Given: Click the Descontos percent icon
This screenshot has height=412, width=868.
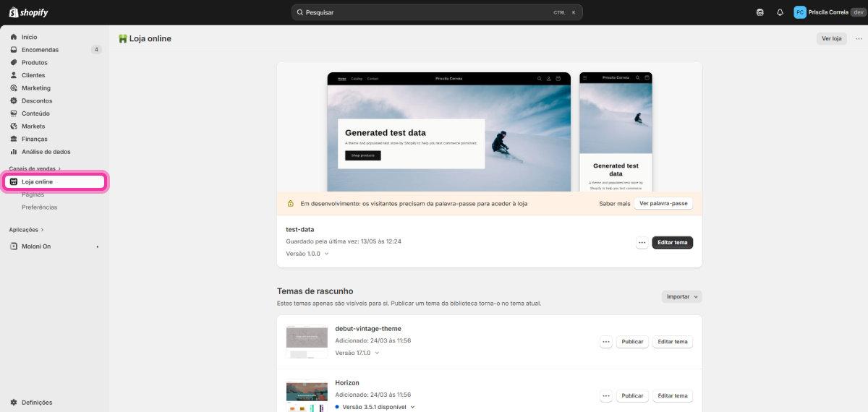Looking at the screenshot, I should point(14,101).
